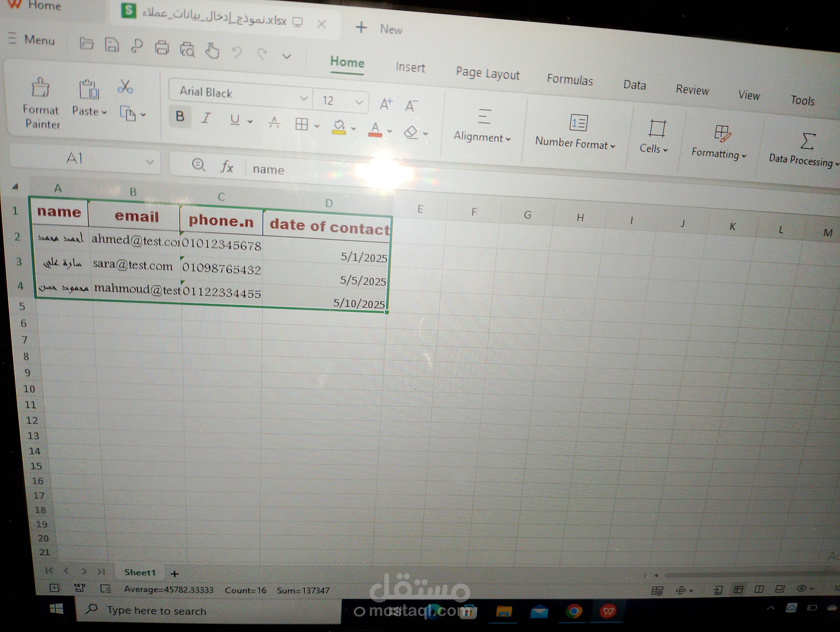The width and height of the screenshot is (840, 632).
Task: Toggle Underline formatting
Action: [235, 120]
